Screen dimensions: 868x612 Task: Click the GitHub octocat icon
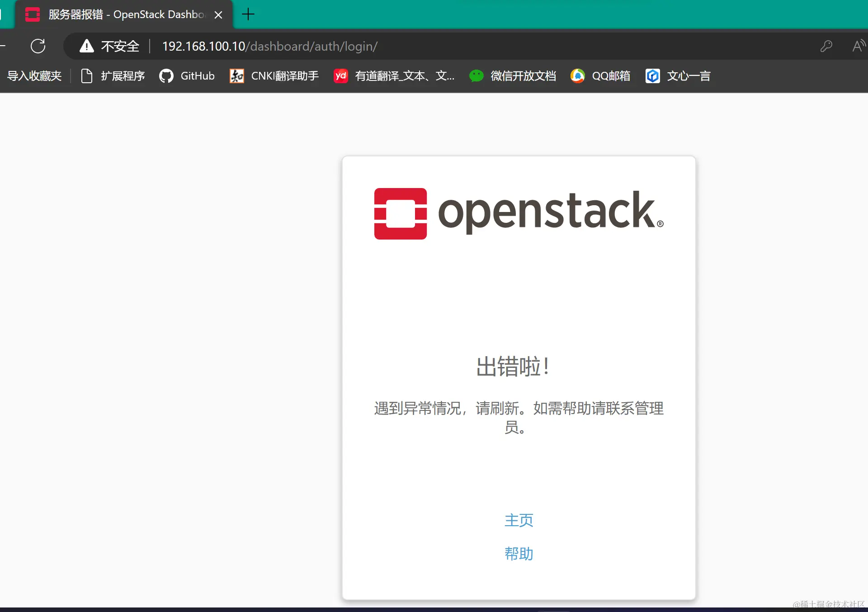click(166, 76)
